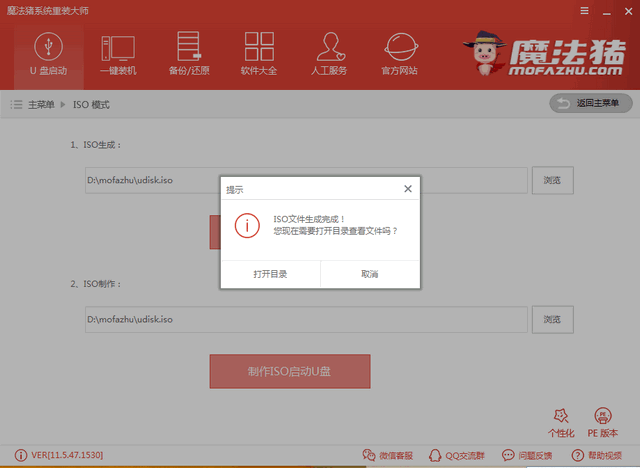Click 主菜单 in the breadcrumb
The image size is (640, 468).
41,104
